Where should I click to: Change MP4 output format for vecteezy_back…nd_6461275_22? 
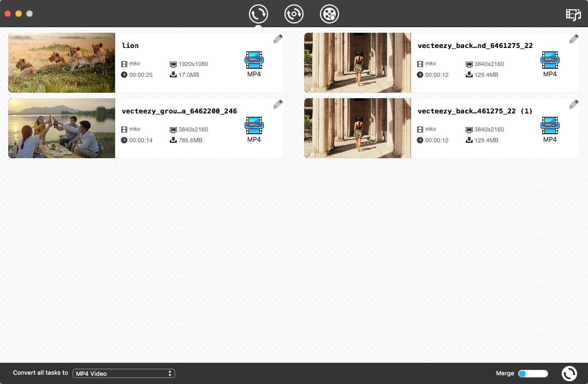(x=550, y=64)
